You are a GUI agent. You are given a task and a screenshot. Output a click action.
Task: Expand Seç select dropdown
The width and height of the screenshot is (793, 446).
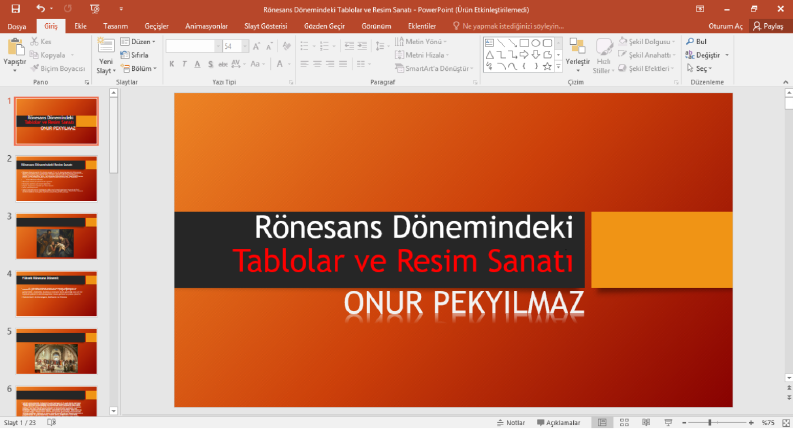point(699,68)
